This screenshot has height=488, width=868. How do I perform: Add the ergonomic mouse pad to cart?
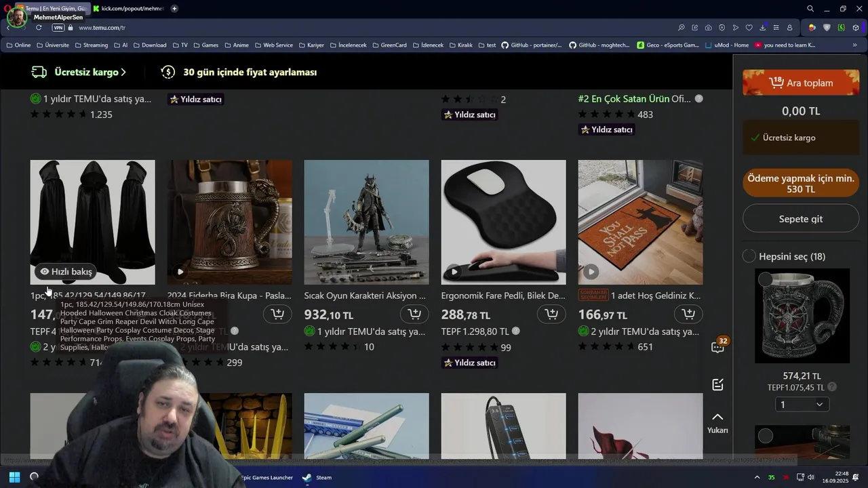(x=551, y=314)
